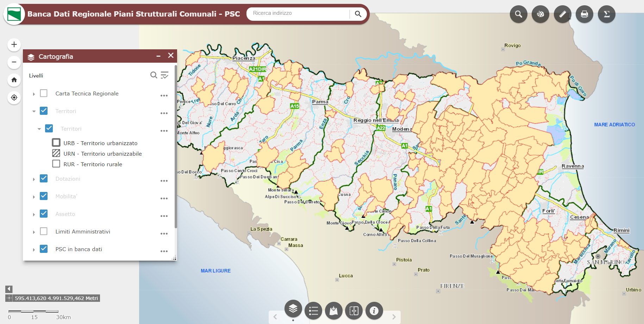Open the legend list widget
The height and width of the screenshot is (324, 644).
(313, 311)
